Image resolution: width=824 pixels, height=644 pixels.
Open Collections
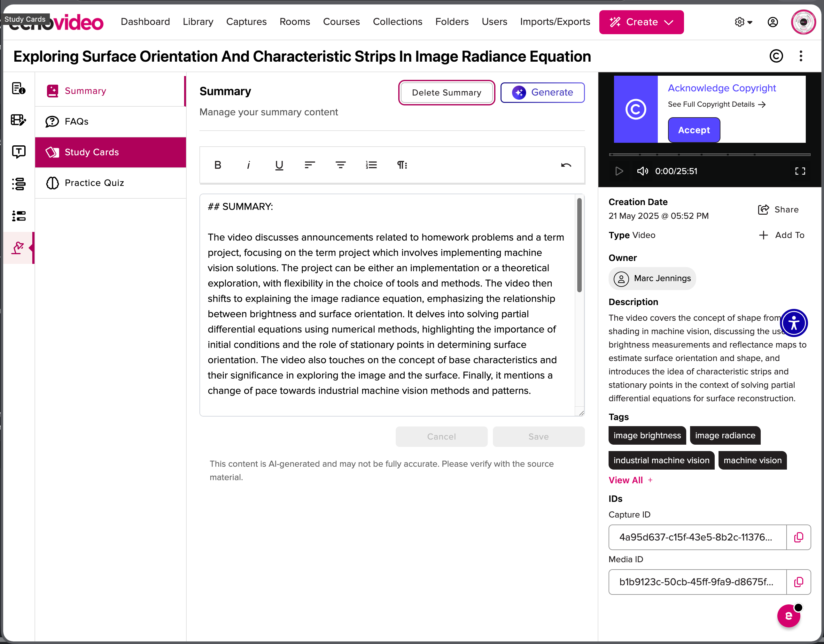(398, 22)
